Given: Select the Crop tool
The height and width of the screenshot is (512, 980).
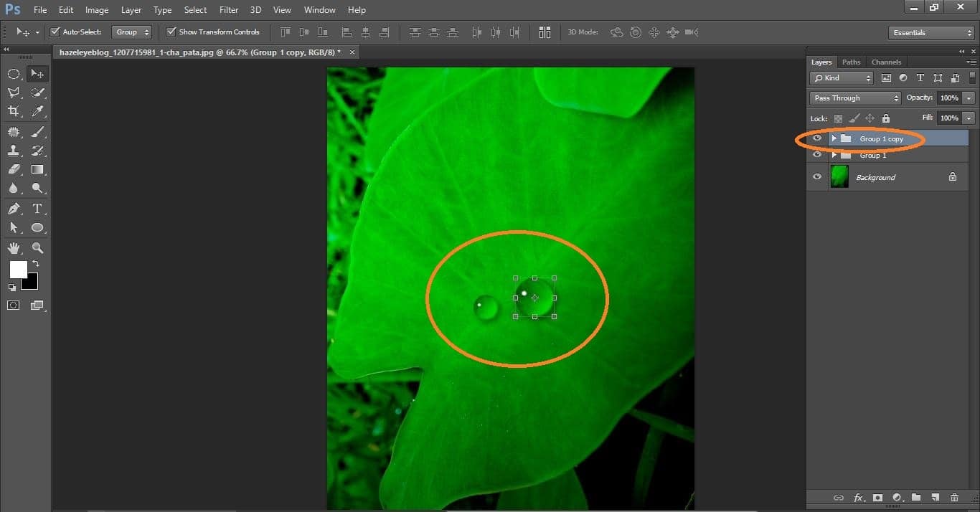Looking at the screenshot, I should [x=14, y=111].
